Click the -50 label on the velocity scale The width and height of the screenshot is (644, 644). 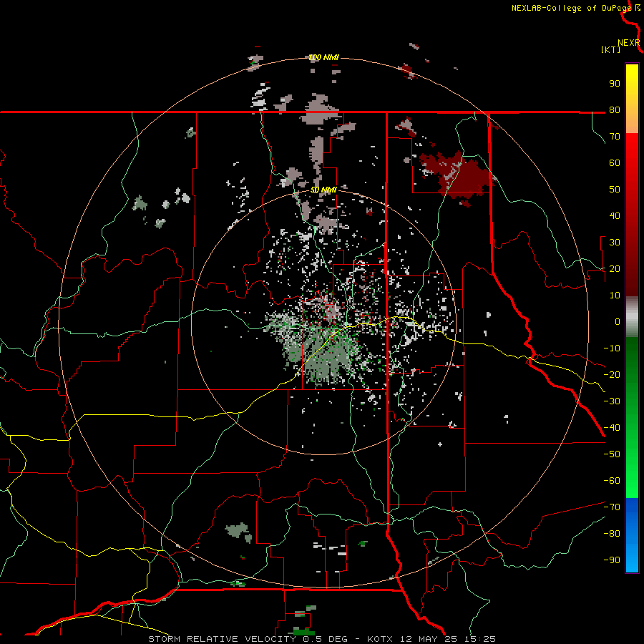[x=612, y=454]
